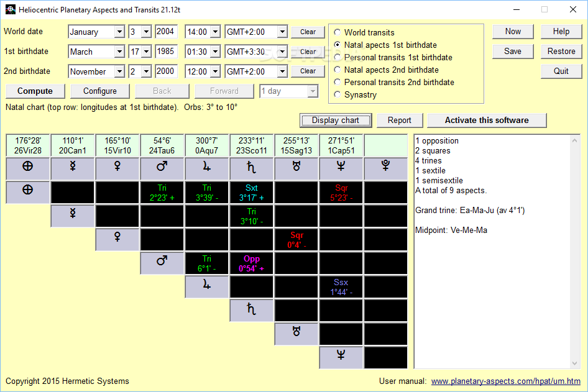588x392 pixels.
Task: Click the Ssx 1°44' aspect cell
Action: 341,287
